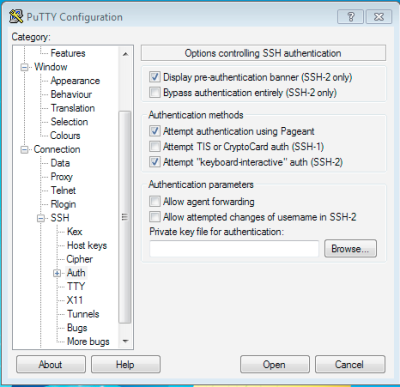Check Attempt TIS or CryptoCard auth
Screen dimensions: 400x387
pyautogui.click(x=154, y=146)
